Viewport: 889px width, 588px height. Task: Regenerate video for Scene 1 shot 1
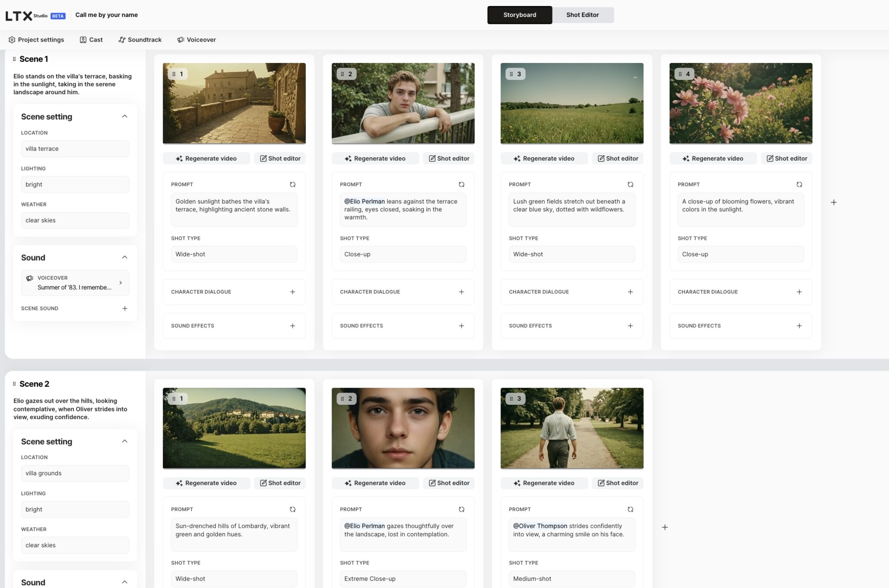(x=207, y=158)
